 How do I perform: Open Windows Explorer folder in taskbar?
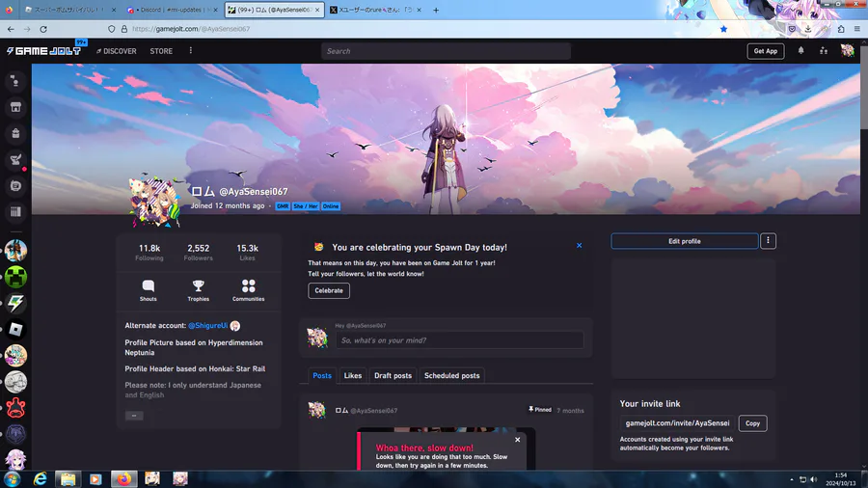[68, 478]
